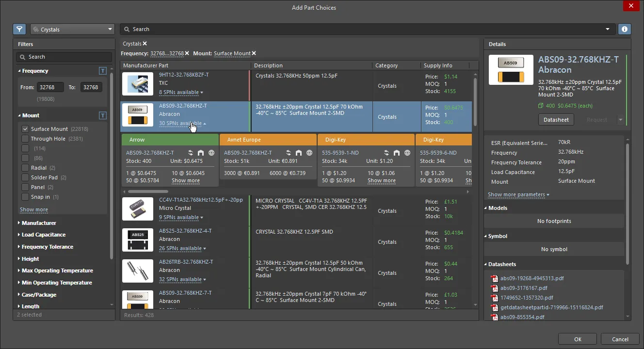Screen dimensions: 644x349
Task: Sort by Description column header
Action: [x=312, y=65]
